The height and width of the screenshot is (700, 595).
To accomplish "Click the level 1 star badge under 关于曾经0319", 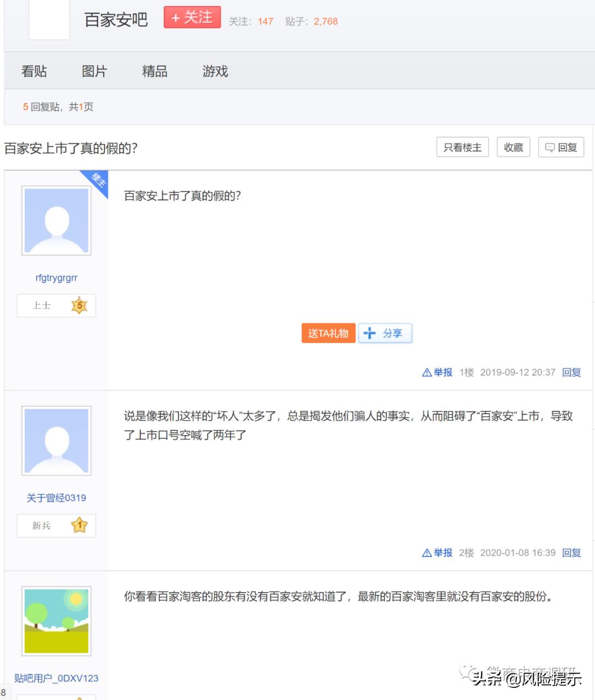I will (79, 525).
